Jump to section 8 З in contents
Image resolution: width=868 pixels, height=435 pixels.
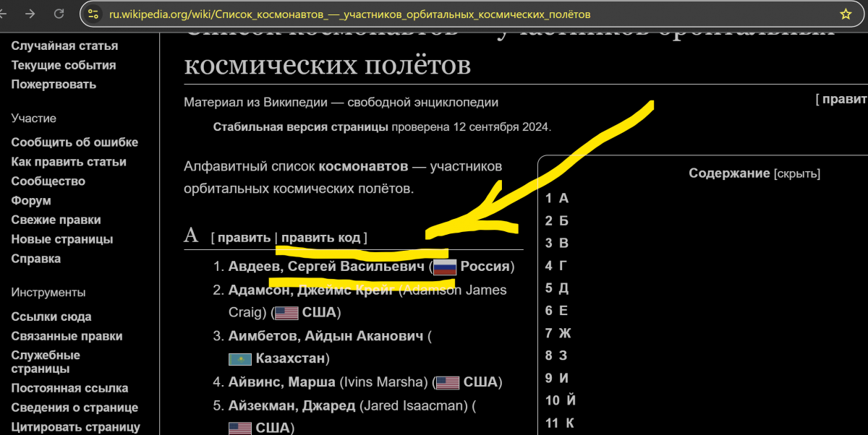pyautogui.click(x=556, y=356)
